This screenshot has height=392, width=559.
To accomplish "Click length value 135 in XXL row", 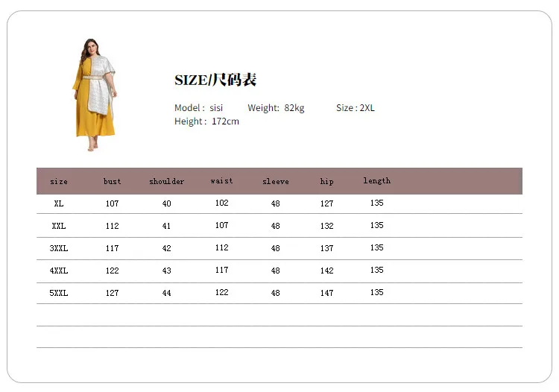I will pos(377,225).
